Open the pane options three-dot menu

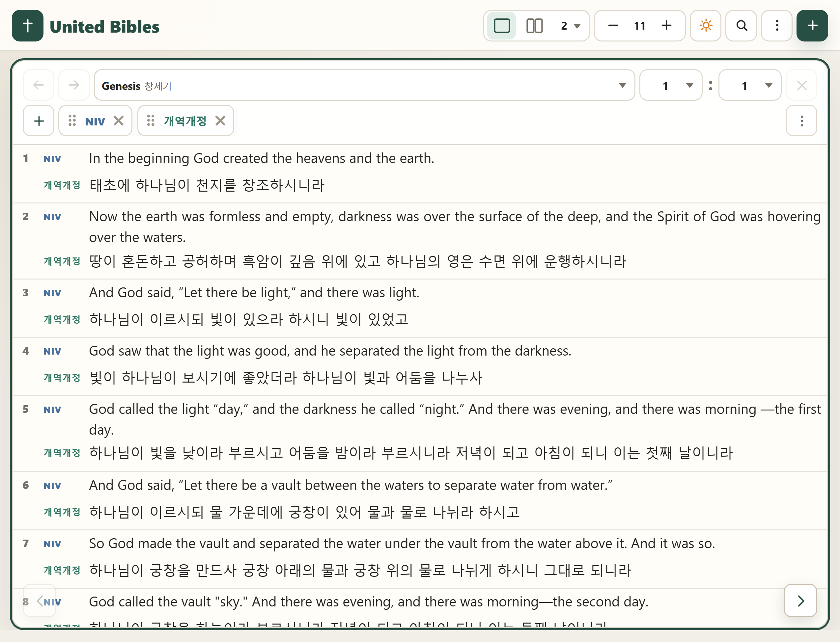click(802, 121)
